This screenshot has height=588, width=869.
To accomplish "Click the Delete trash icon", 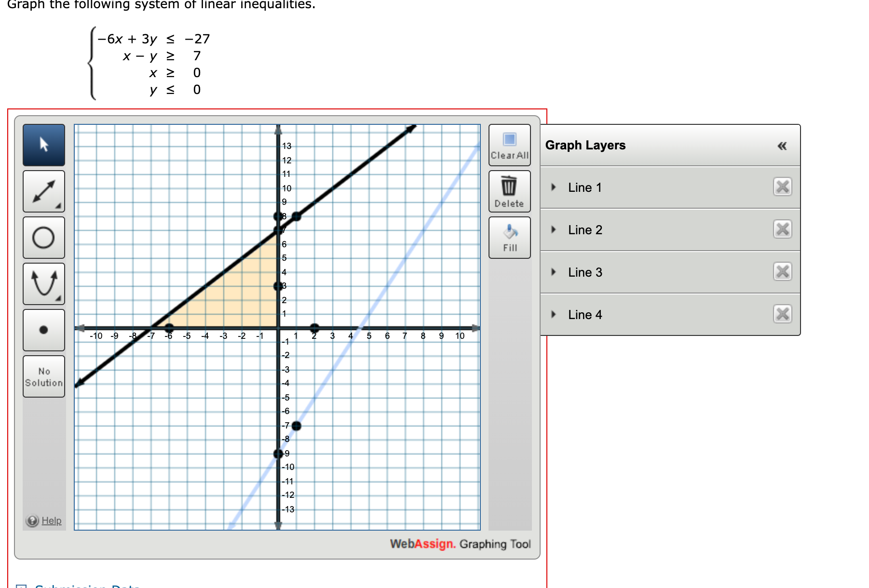I will pos(509,186).
